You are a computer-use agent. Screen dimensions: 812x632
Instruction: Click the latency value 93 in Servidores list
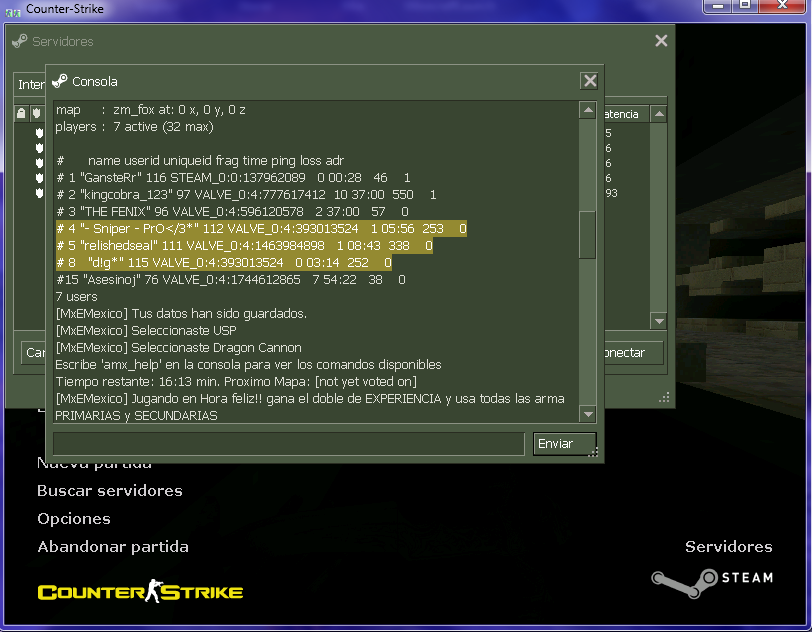(611, 193)
